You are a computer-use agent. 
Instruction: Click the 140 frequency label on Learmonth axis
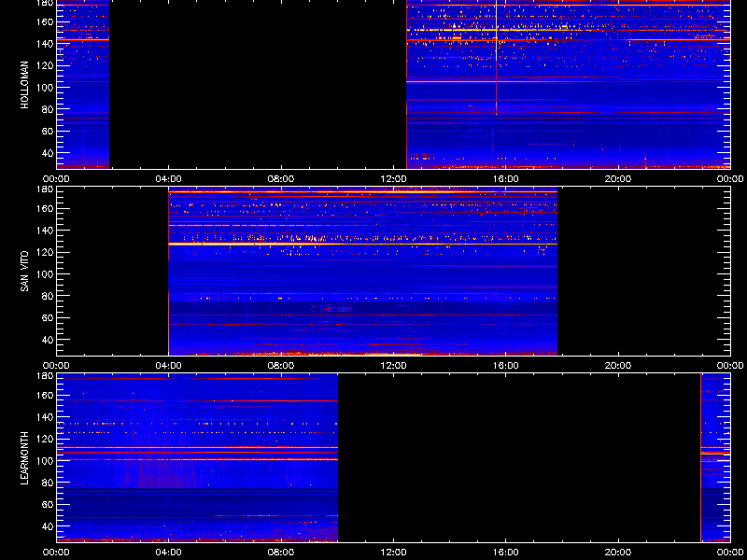click(44, 417)
